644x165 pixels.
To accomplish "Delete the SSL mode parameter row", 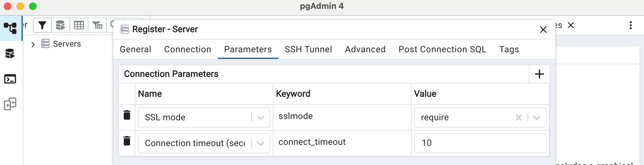I will pyautogui.click(x=127, y=115).
